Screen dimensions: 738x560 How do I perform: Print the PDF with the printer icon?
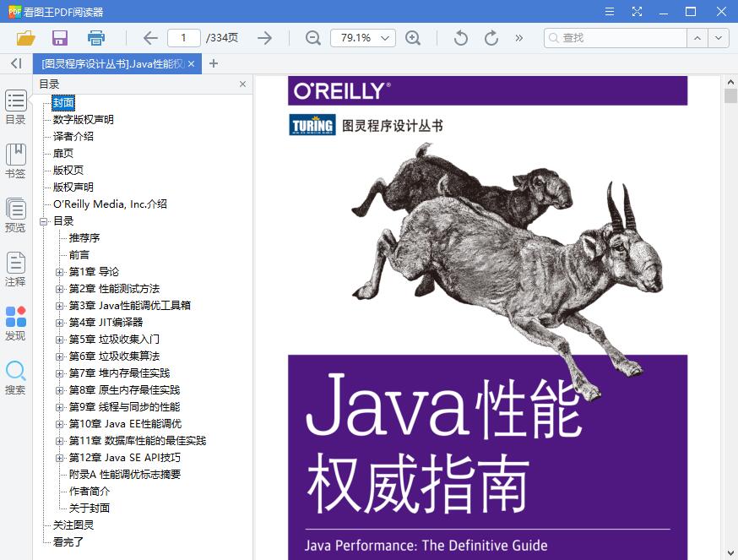pyautogui.click(x=96, y=38)
